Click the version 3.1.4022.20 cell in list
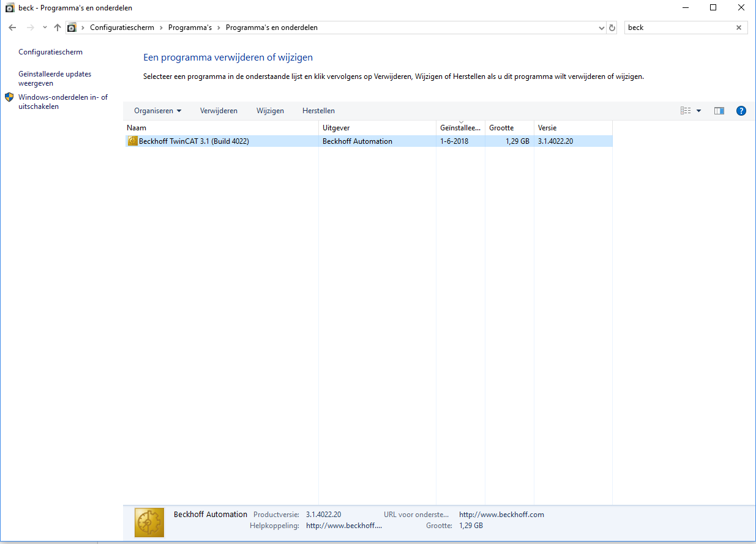Image resolution: width=756 pixels, height=544 pixels. (x=556, y=141)
